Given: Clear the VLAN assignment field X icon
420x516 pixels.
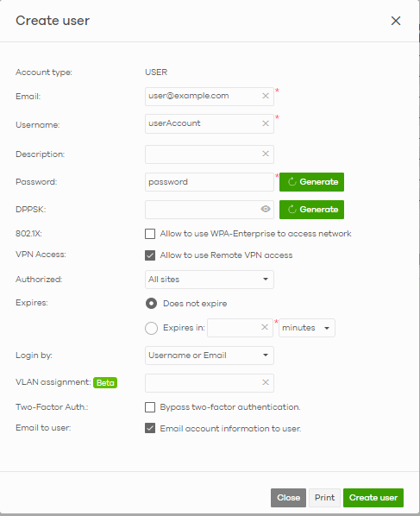Looking at the screenshot, I should [x=266, y=382].
